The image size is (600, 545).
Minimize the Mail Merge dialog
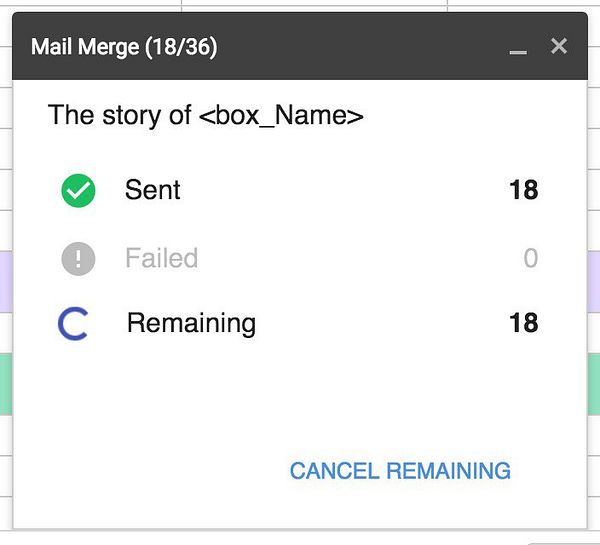click(x=518, y=47)
